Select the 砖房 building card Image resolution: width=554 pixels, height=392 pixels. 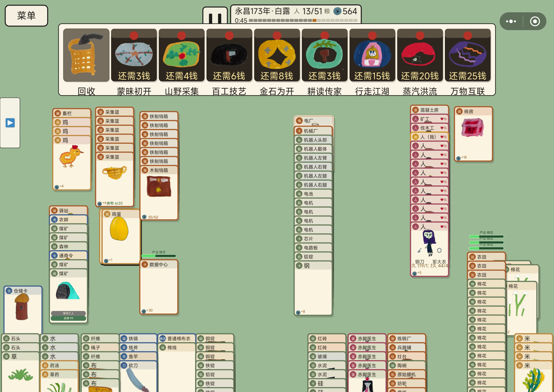[x=473, y=134]
